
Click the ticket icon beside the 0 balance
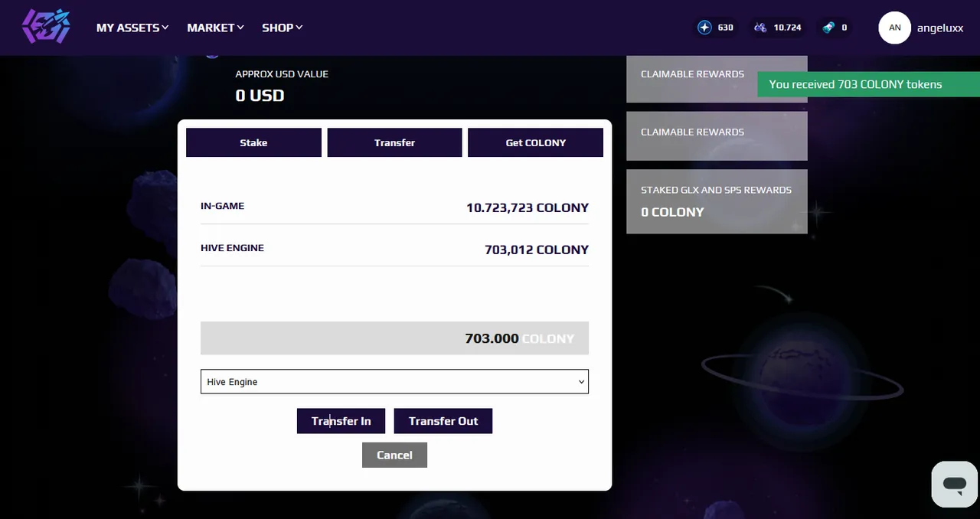pyautogui.click(x=828, y=28)
